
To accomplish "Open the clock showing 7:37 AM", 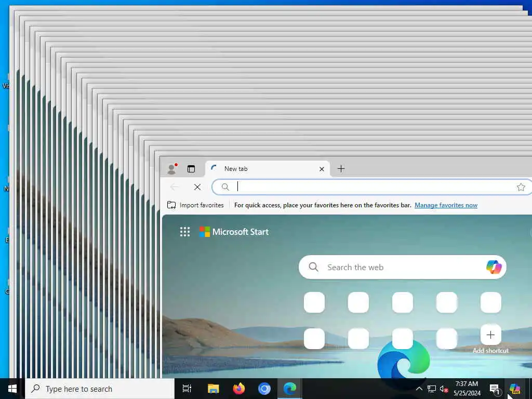I will 467,389.
